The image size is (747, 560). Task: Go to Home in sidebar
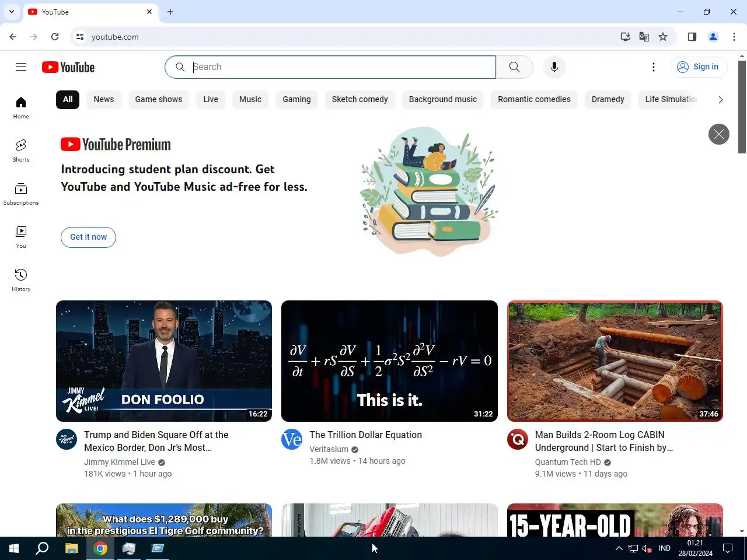pos(21,108)
